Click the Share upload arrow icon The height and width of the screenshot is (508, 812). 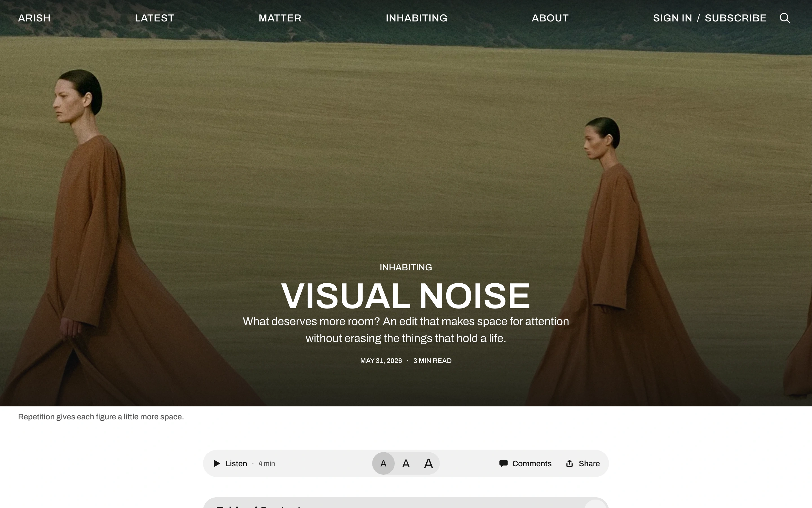pos(570,463)
